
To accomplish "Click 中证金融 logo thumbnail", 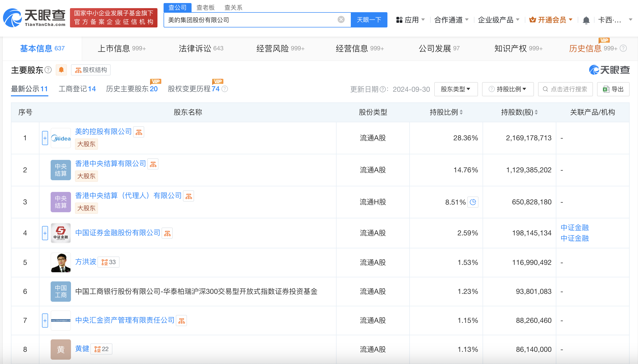I will 61,233.
